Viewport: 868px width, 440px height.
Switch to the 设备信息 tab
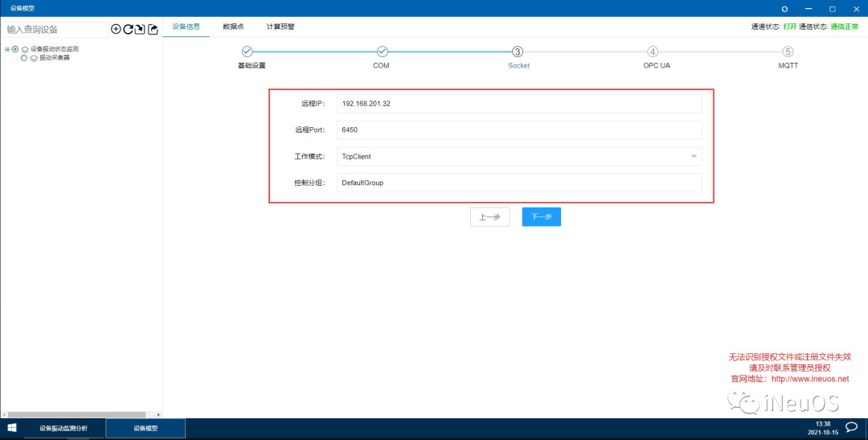186,27
